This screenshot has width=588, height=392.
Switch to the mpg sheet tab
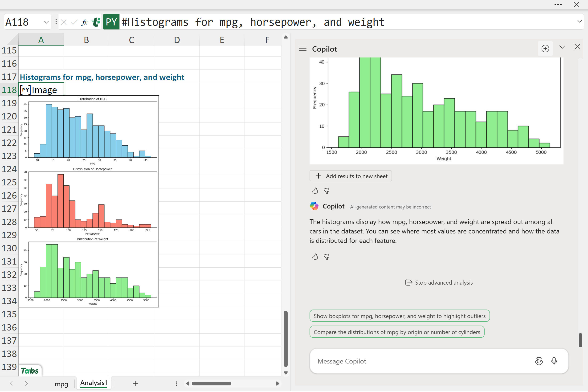pyautogui.click(x=61, y=384)
